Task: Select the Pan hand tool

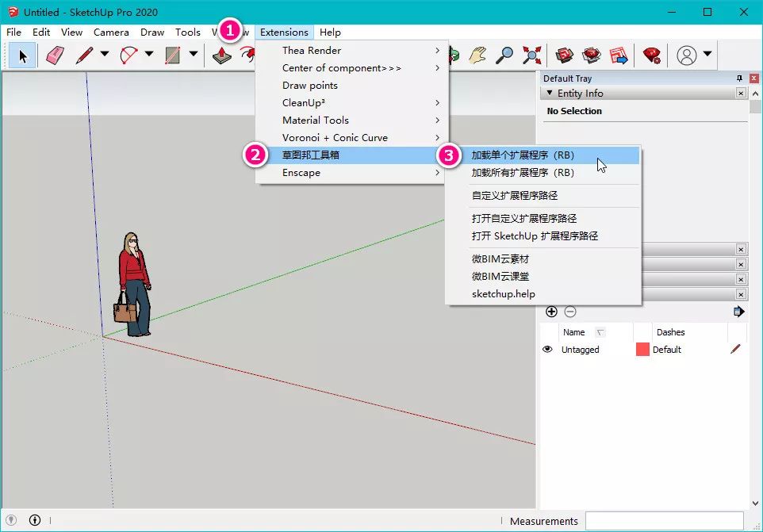Action: point(477,55)
